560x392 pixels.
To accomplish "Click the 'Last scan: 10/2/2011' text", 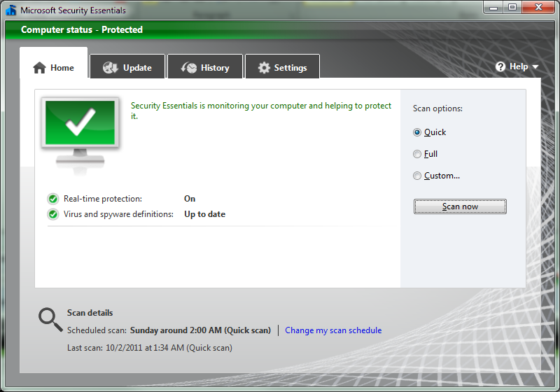I will point(150,348).
